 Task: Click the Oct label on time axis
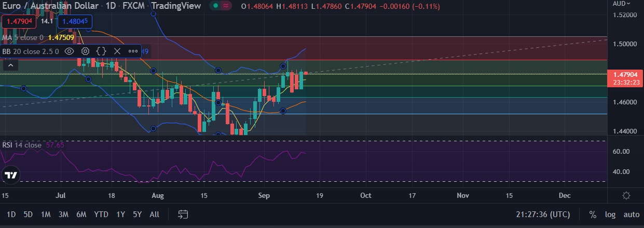pos(366,195)
